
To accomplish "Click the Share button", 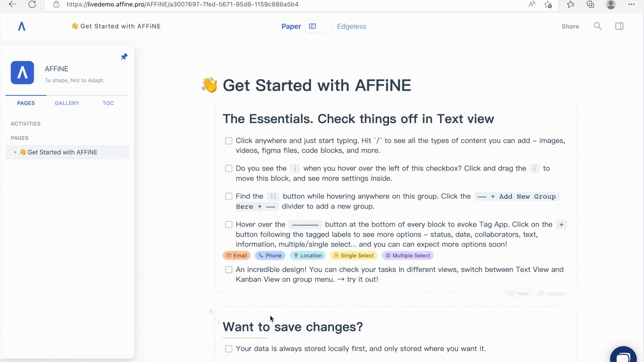I will 570,26.
